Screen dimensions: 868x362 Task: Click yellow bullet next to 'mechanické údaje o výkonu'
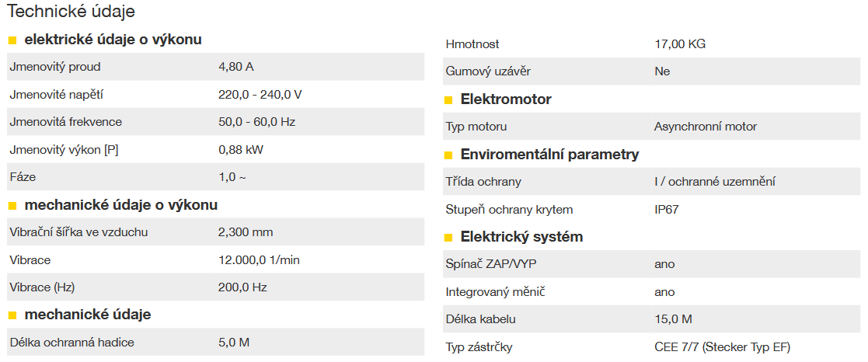[12, 206]
